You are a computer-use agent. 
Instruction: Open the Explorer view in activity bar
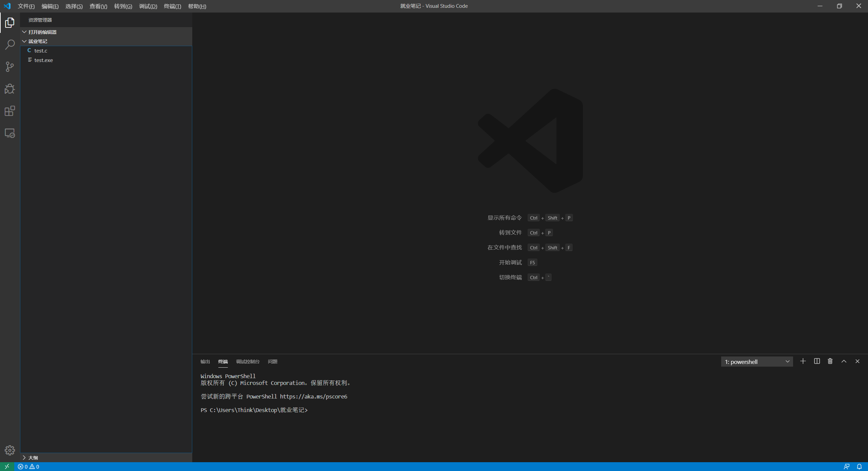[x=10, y=23]
